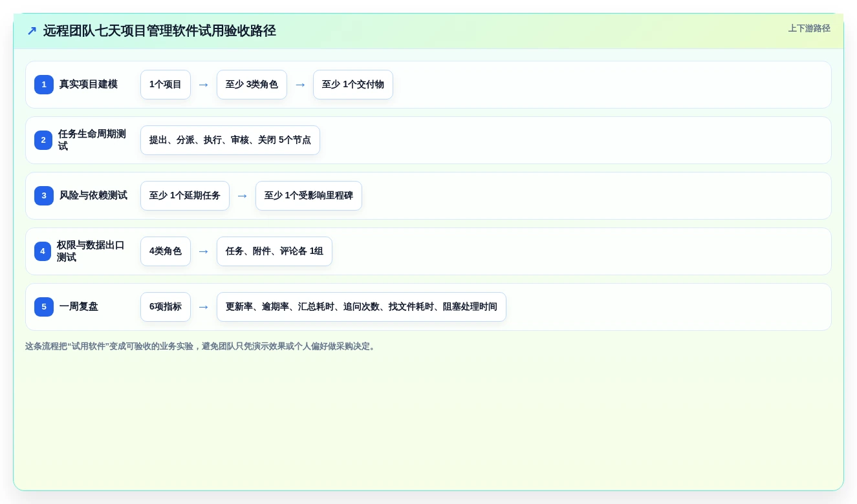Click the arrow icon beside the title
The height and width of the screenshot is (504, 857).
[x=32, y=31]
